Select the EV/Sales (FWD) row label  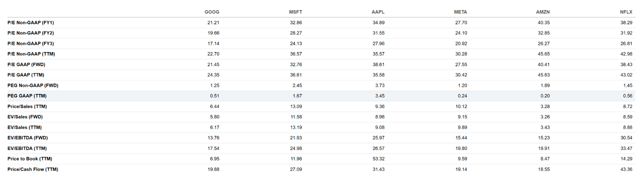pyautogui.click(x=25, y=117)
